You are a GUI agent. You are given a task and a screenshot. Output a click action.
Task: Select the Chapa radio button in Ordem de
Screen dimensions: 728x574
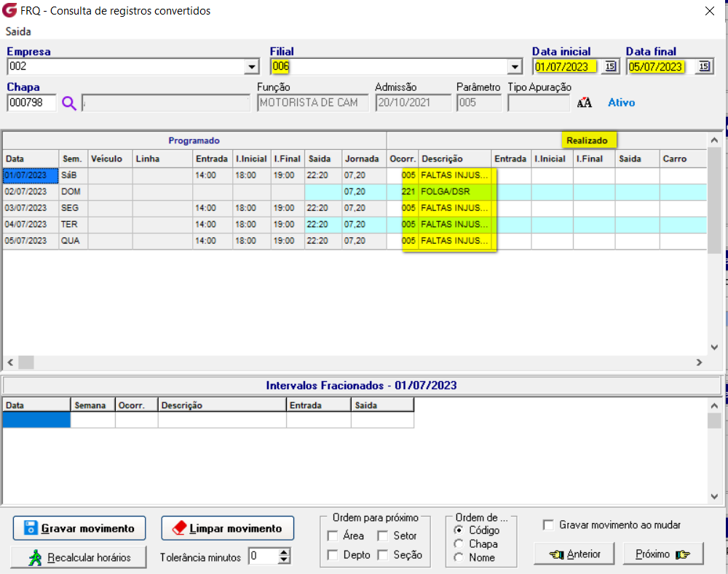tap(459, 543)
